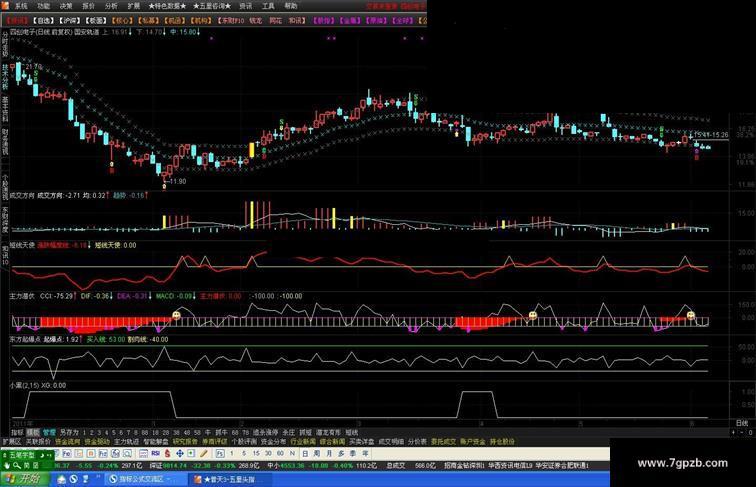Click the magnifier icon in the IME bar
The image size is (756, 487).
click(x=17, y=465)
